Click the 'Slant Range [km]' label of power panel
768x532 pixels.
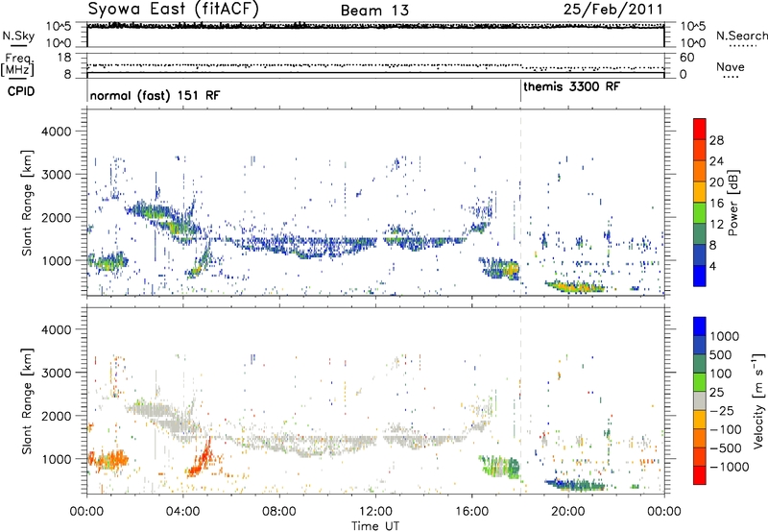coord(27,203)
